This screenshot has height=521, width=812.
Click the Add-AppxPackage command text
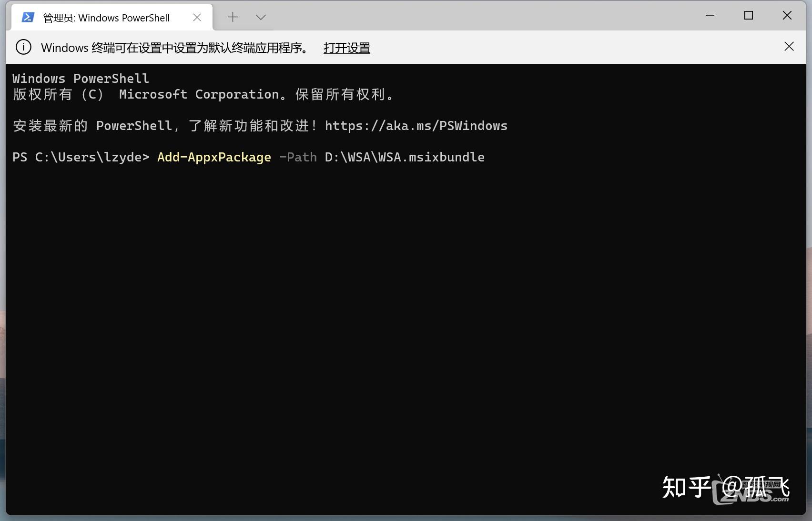214,157
